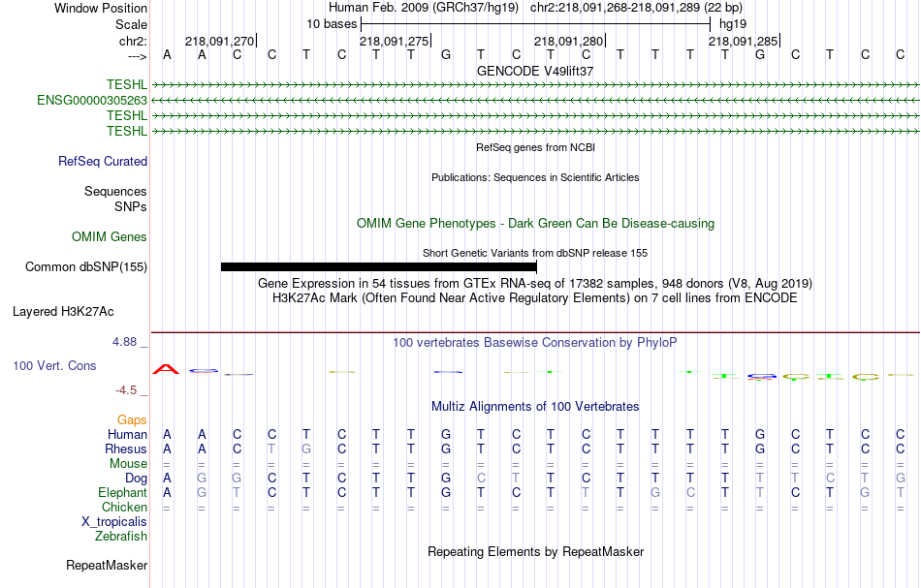Image resolution: width=921 pixels, height=588 pixels.
Task: Click the 218,091,270 position marker
Action: (220, 41)
